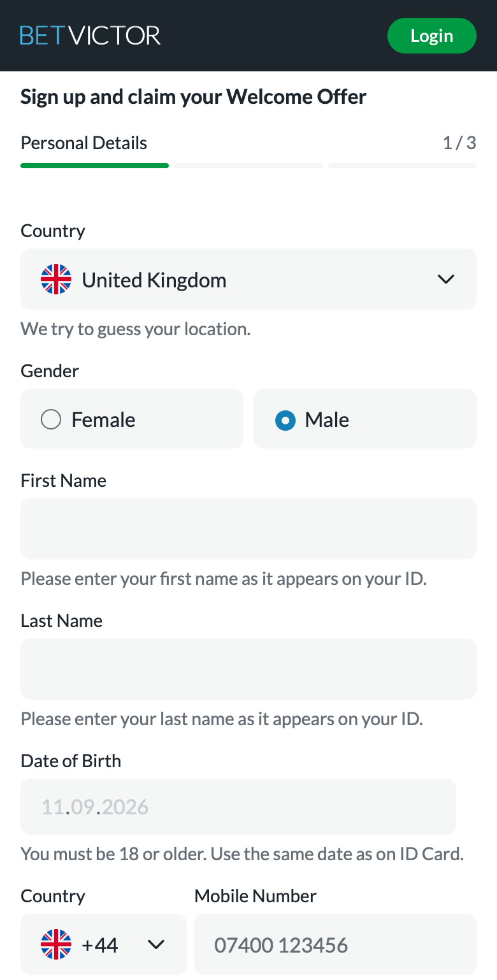This screenshot has width=497, height=980.
Task: Click the 1 / 3 step indicator
Action: (x=459, y=143)
